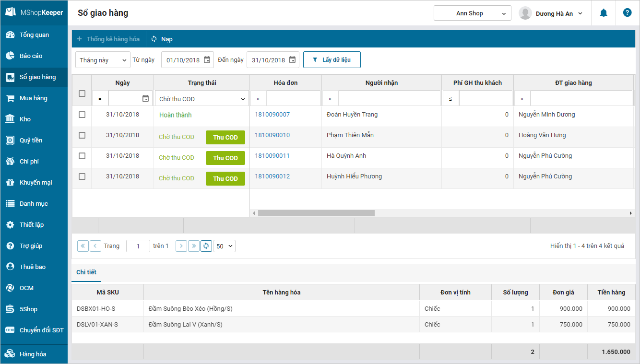This screenshot has height=364, width=640.
Task: Go to the first page arrow
Action: tap(83, 246)
